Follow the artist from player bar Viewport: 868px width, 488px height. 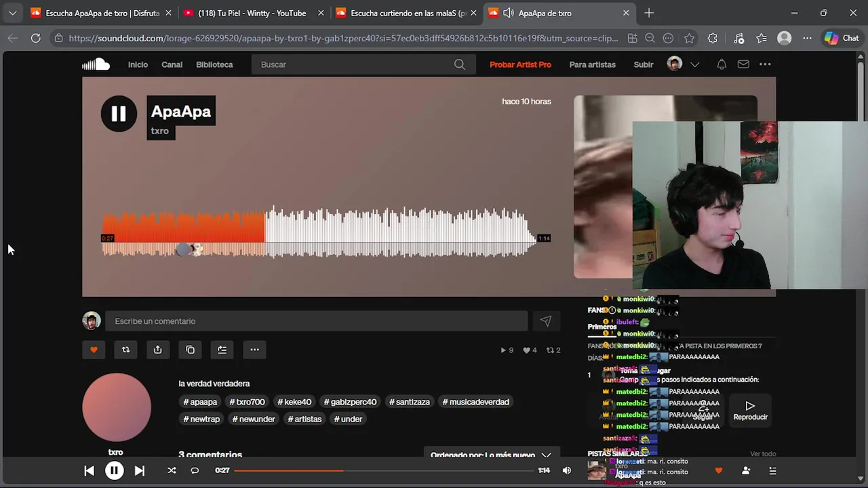tap(746, 470)
